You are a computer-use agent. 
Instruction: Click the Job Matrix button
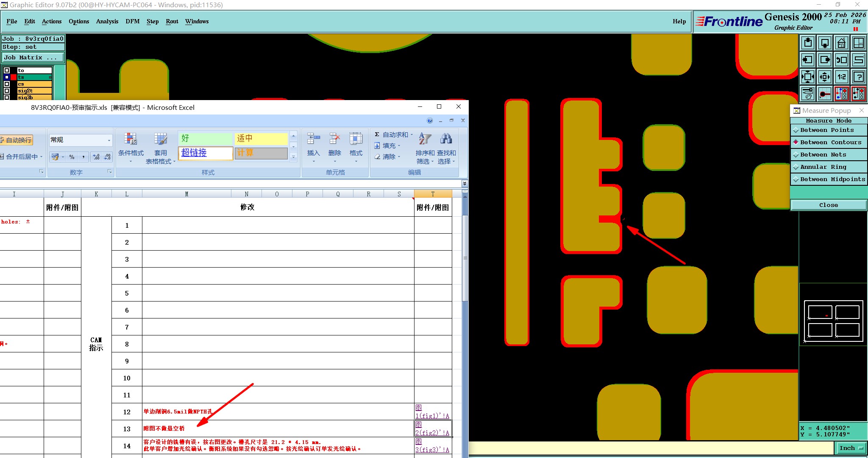coord(33,58)
